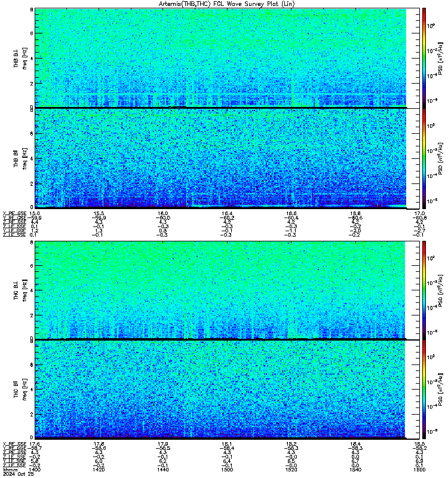This screenshot has width=448, height=478.
Task: Click the 1420 time tick label
Action: tap(99, 470)
